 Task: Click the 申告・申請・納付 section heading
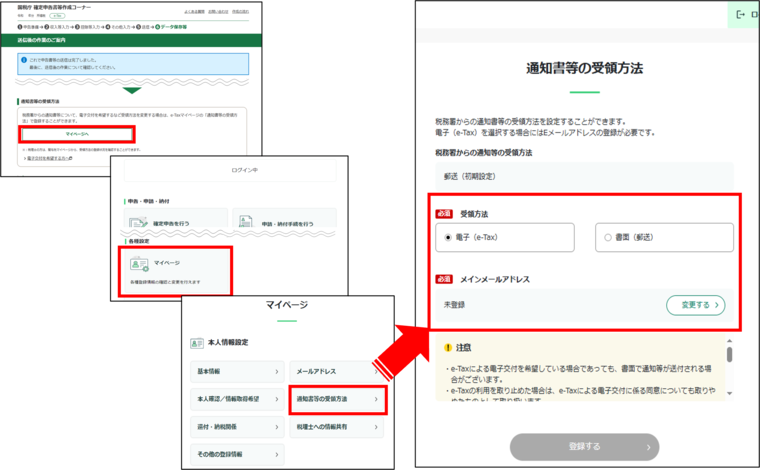(149, 201)
